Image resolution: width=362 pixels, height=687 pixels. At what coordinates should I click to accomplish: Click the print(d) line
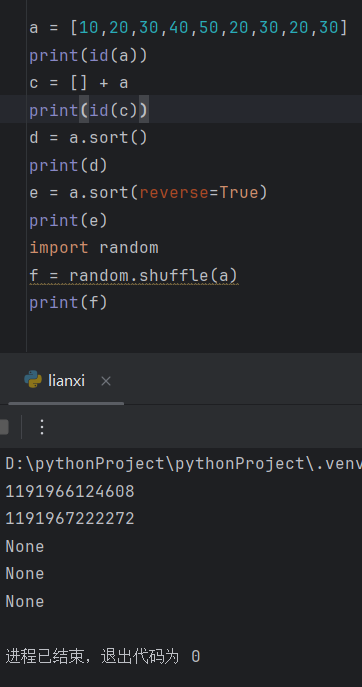click(68, 165)
